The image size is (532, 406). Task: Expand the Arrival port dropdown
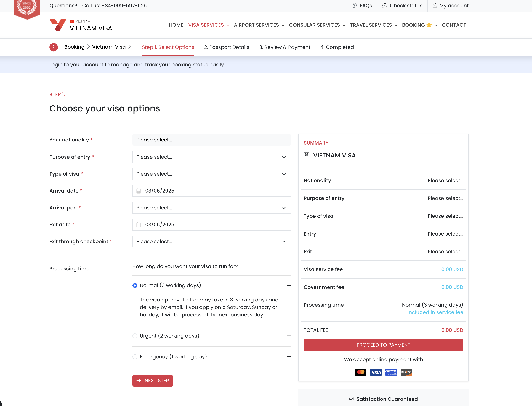click(x=211, y=208)
